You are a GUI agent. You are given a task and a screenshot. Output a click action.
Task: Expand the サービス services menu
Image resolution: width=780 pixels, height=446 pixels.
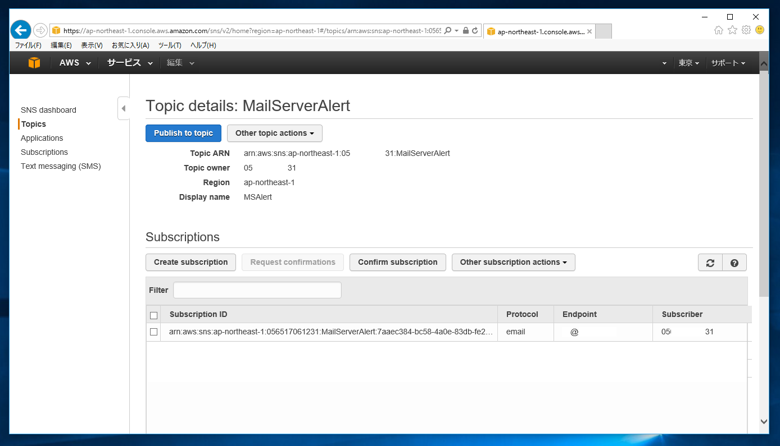click(x=130, y=63)
